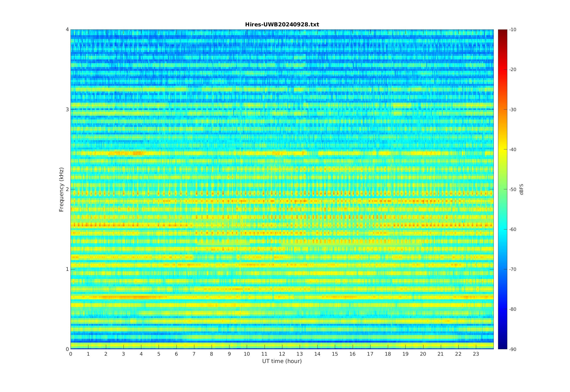
Task: Click the -80 colorbar tick label
Action: pyautogui.click(x=513, y=309)
